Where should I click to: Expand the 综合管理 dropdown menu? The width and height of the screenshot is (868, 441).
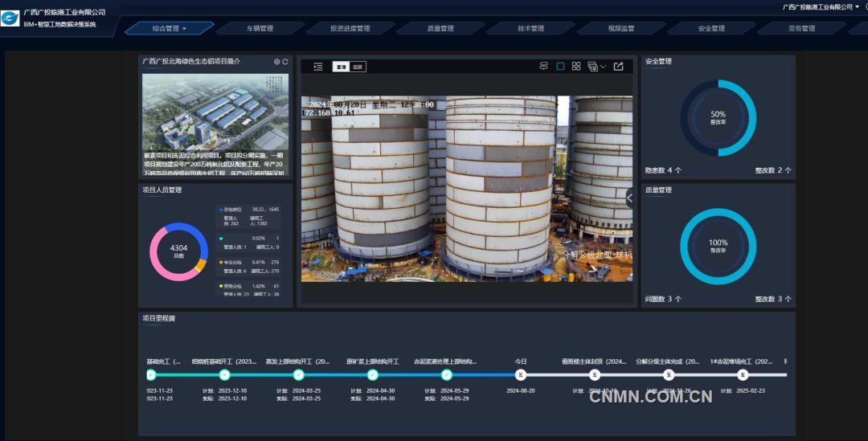tap(170, 28)
